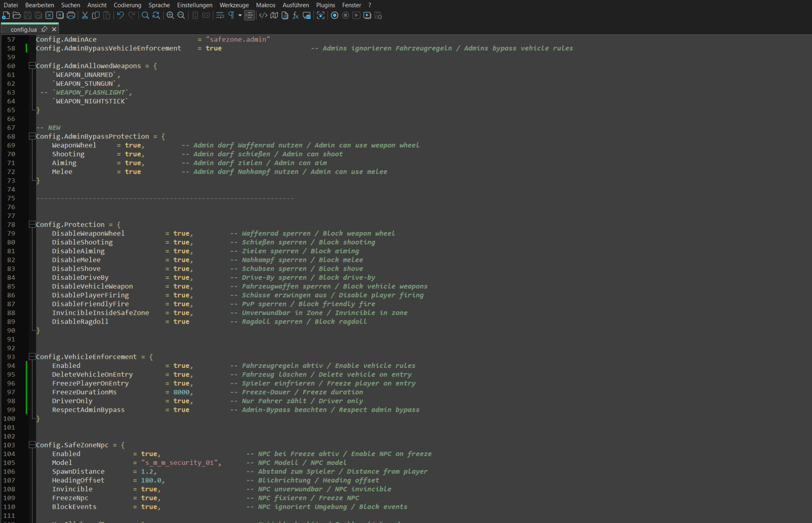This screenshot has height=523, width=812.
Task: Click the Undo arrow icon
Action: (x=121, y=15)
